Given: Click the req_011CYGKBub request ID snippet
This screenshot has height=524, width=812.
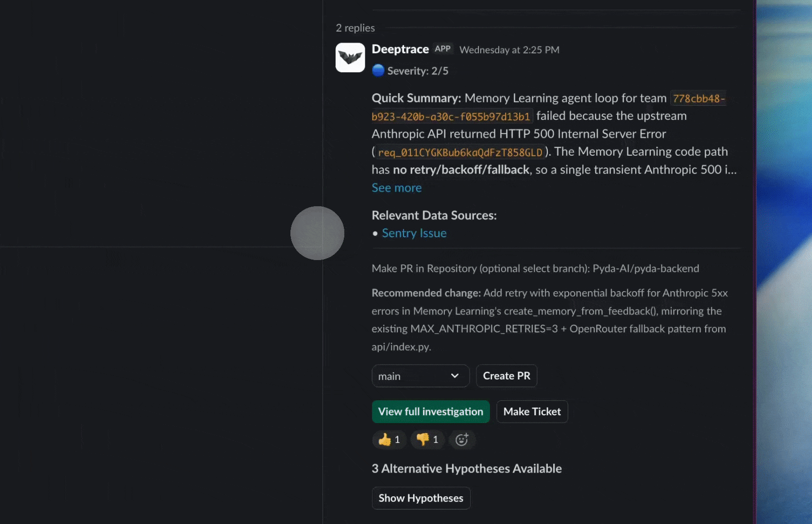Looking at the screenshot, I should tap(460, 152).
